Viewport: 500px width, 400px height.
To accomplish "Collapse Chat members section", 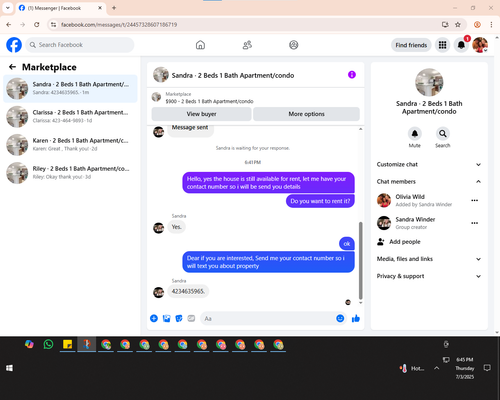I will (429, 181).
